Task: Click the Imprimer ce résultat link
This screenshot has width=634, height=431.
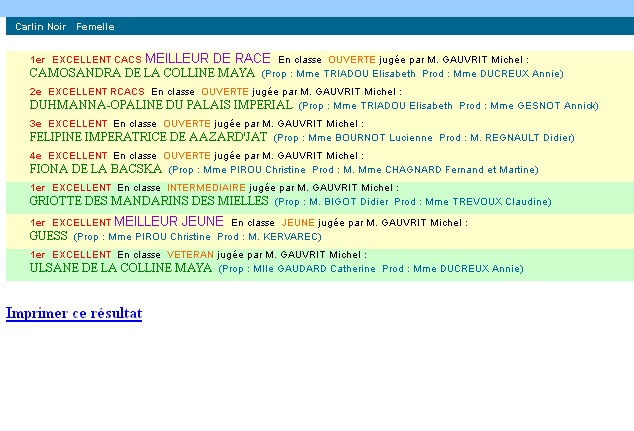Action: click(x=74, y=313)
